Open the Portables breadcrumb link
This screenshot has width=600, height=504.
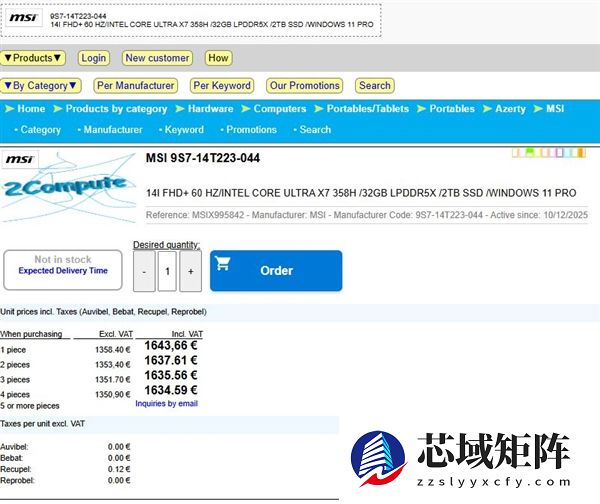(x=452, y=109)
